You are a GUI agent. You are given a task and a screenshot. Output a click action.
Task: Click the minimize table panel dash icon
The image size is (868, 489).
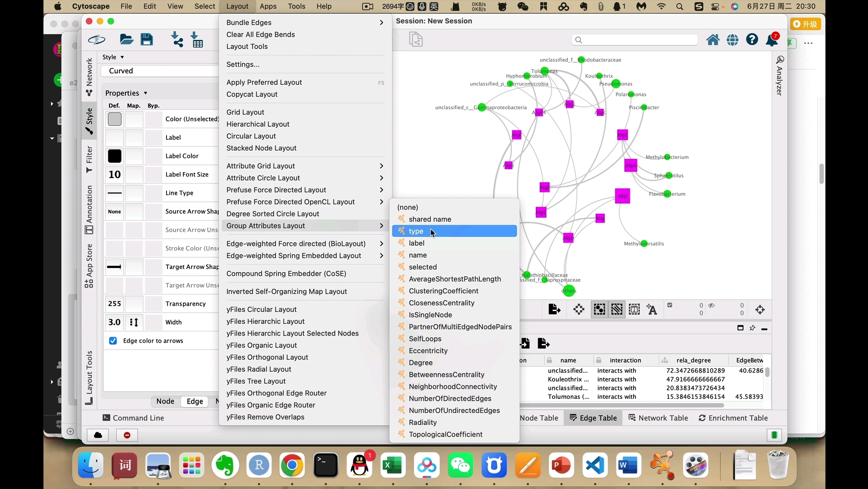click(x=764, y=329)
